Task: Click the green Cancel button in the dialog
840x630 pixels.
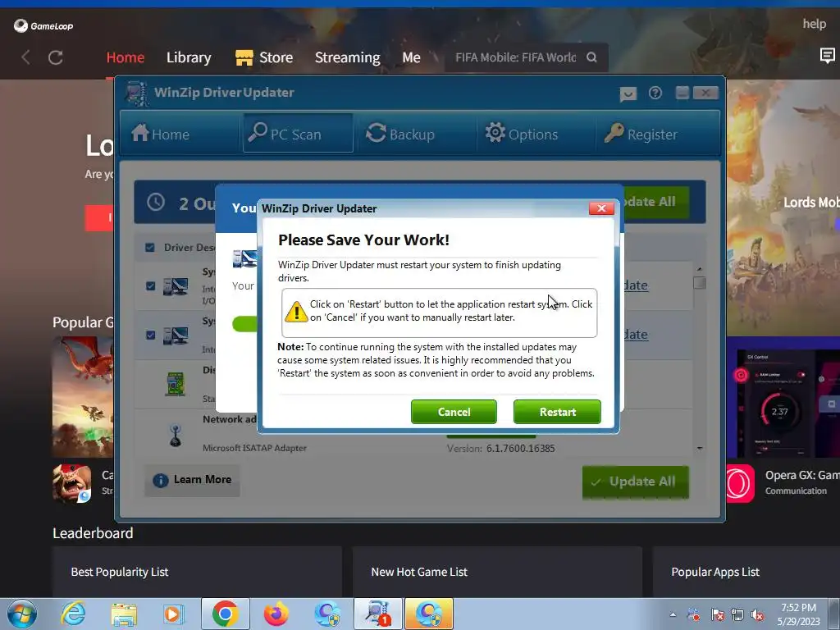Action: click(454, 412)
